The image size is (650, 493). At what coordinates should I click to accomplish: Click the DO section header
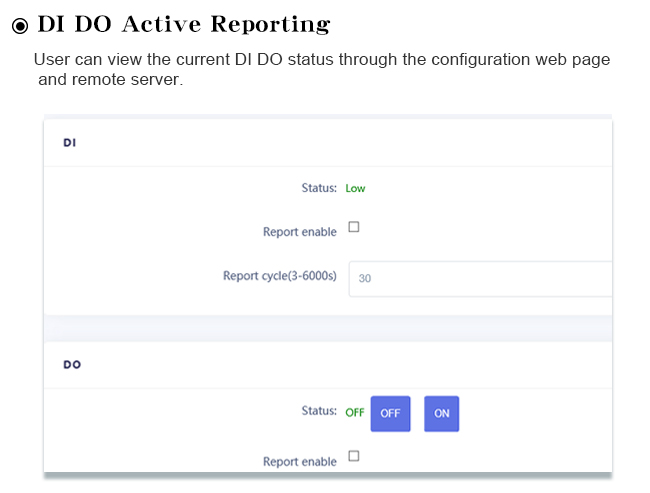[72, 364]
